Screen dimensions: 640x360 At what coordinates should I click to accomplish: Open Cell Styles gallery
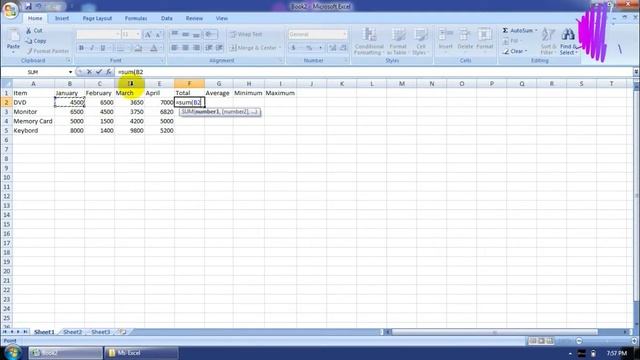click(420, 41)
